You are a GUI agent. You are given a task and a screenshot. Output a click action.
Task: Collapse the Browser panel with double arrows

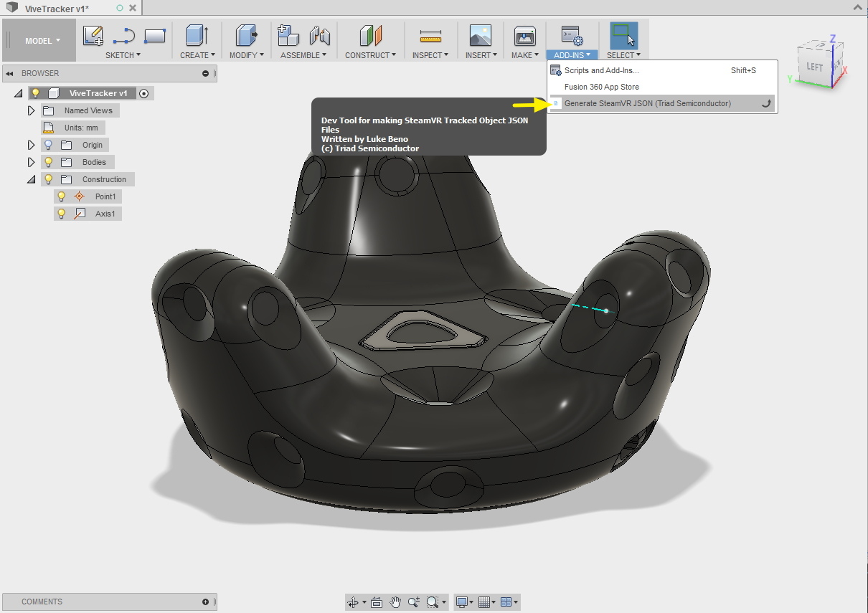coord(10,73)
